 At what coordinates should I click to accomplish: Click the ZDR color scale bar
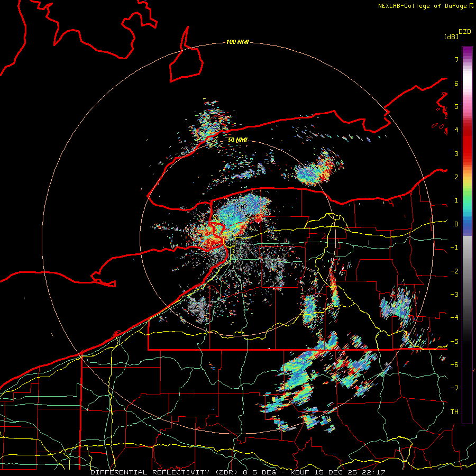tap(467, 235)
